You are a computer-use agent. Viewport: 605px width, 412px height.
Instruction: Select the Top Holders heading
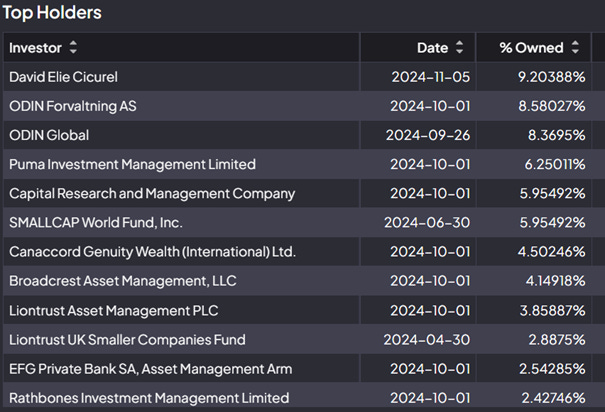[52, 12]
